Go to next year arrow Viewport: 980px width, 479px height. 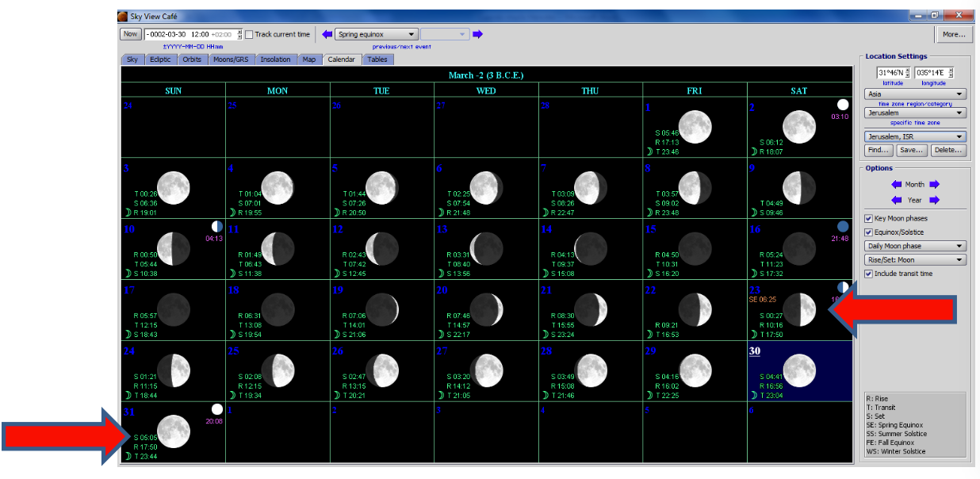(934, 200)
